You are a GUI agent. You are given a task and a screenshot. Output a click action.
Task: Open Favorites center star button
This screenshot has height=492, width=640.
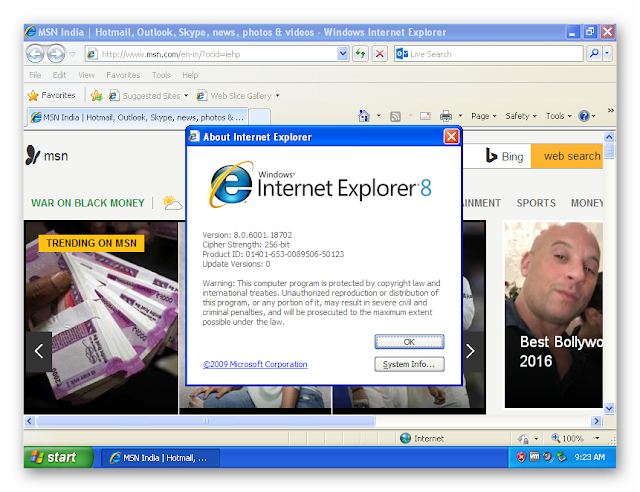(51, 96)
